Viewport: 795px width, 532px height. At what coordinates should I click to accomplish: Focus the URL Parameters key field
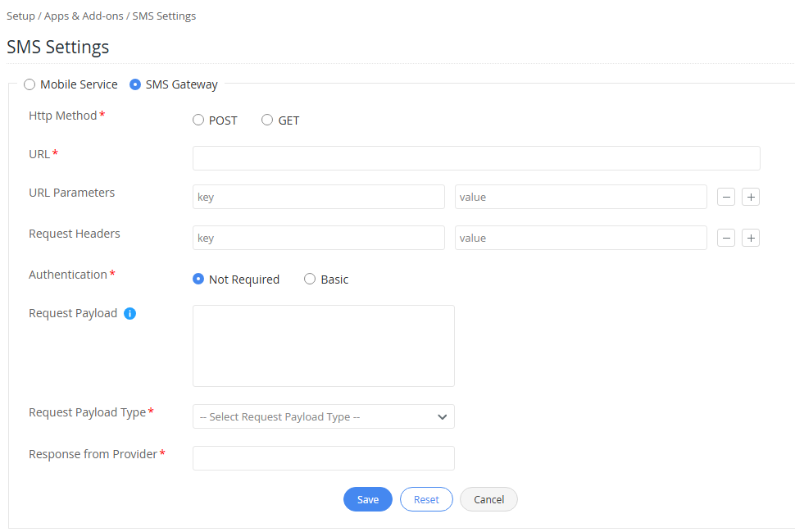tap(318, 197)
